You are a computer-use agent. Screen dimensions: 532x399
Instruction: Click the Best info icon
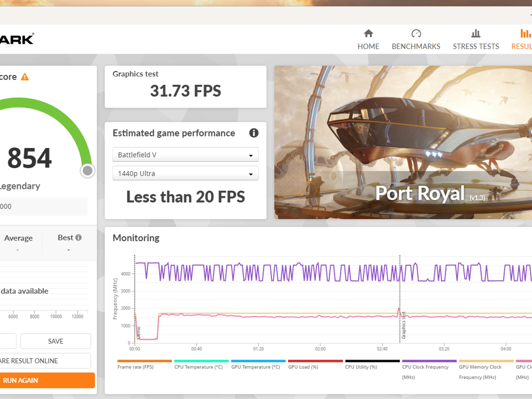(x=78, y=237)
